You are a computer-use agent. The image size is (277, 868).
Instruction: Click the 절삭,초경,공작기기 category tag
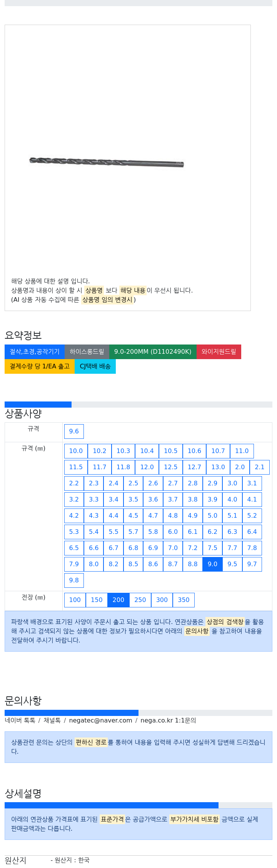[x=35, y=351]
